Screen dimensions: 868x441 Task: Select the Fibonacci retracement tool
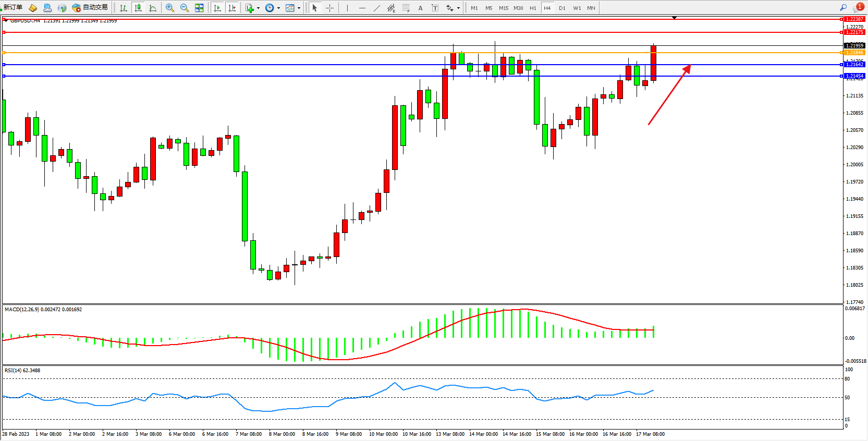pos(406,8)
